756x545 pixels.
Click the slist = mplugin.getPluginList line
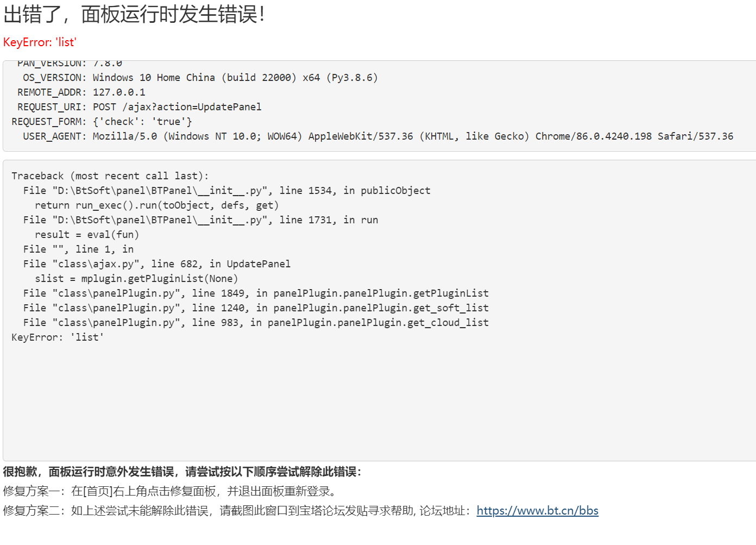(x=136, y=279)
